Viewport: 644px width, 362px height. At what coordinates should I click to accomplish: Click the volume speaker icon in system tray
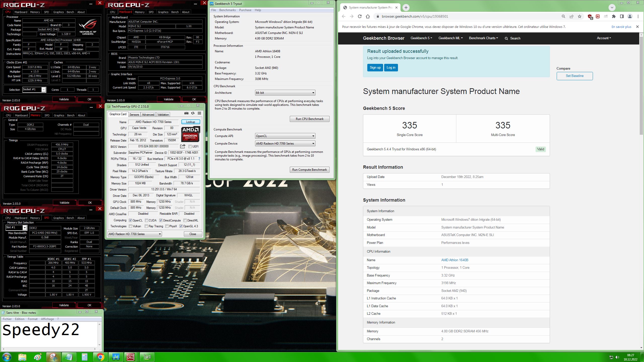pos(617,357)
